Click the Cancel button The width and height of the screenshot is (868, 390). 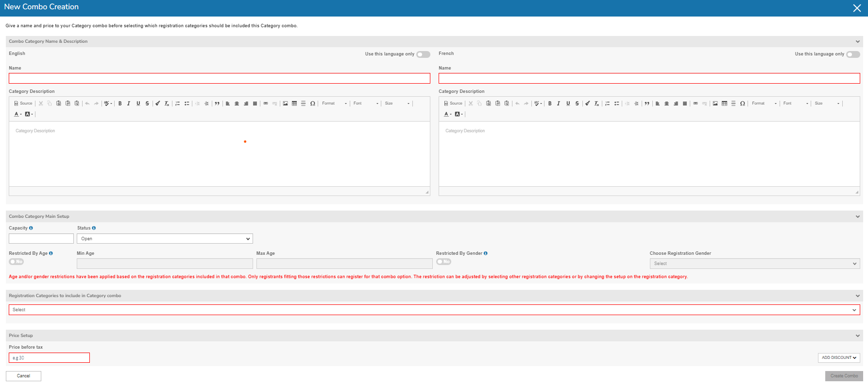(23, 376)
